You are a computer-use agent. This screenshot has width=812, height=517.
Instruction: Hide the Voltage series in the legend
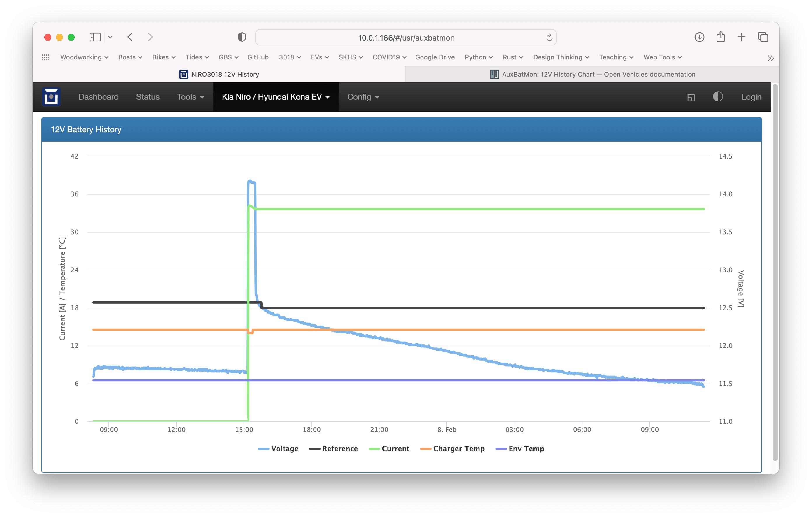(278, 449)
